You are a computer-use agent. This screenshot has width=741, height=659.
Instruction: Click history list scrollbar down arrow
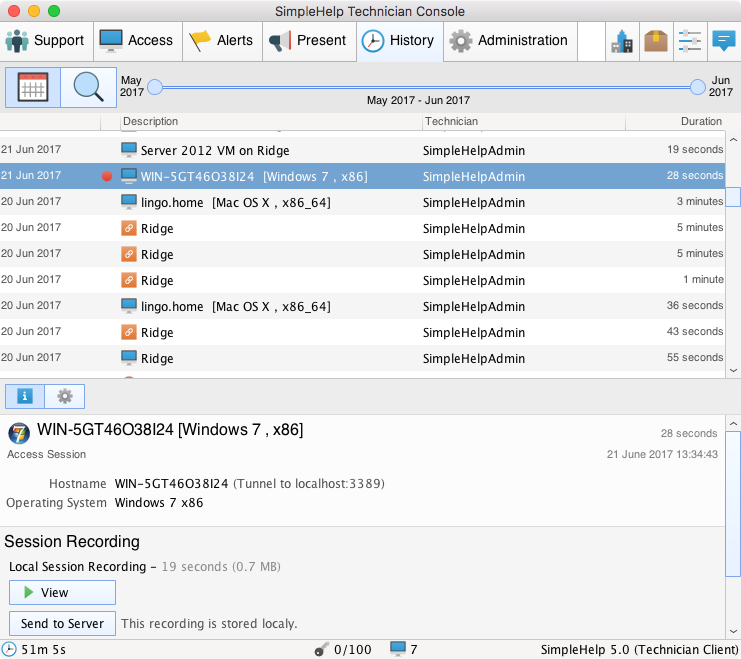click(733, 370)
